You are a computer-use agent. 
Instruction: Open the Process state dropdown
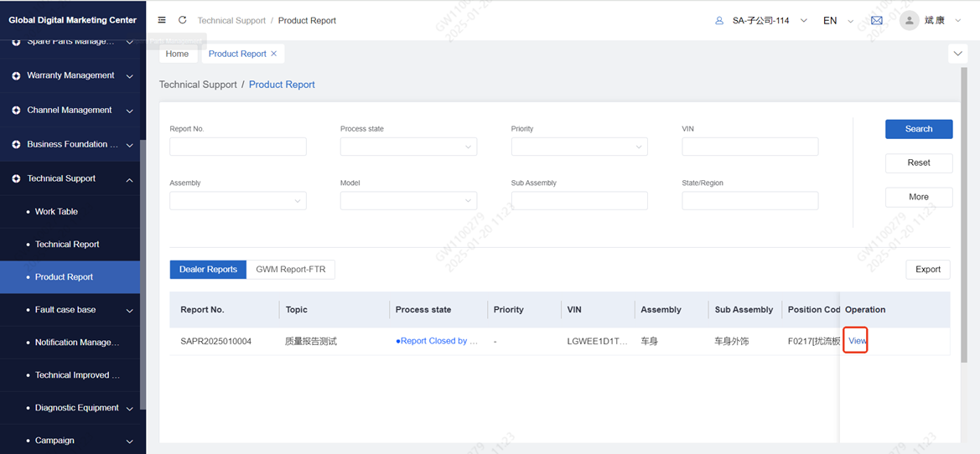click(x=408, y=147)
